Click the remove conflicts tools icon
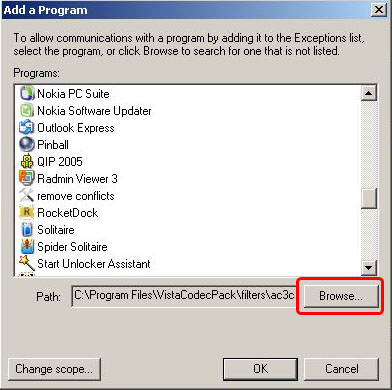Image resolution: width=392 pixels, height=390 pixels. click(27, 195)
